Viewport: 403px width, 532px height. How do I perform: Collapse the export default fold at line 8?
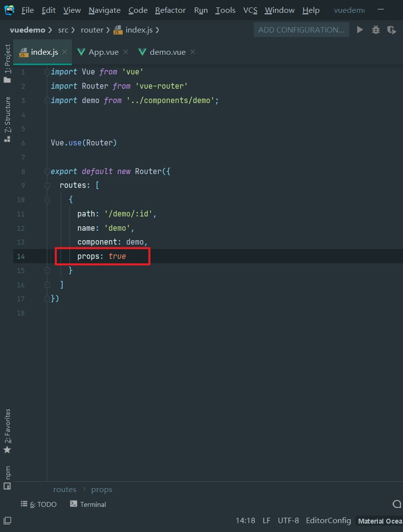click(x=47, y=172)
